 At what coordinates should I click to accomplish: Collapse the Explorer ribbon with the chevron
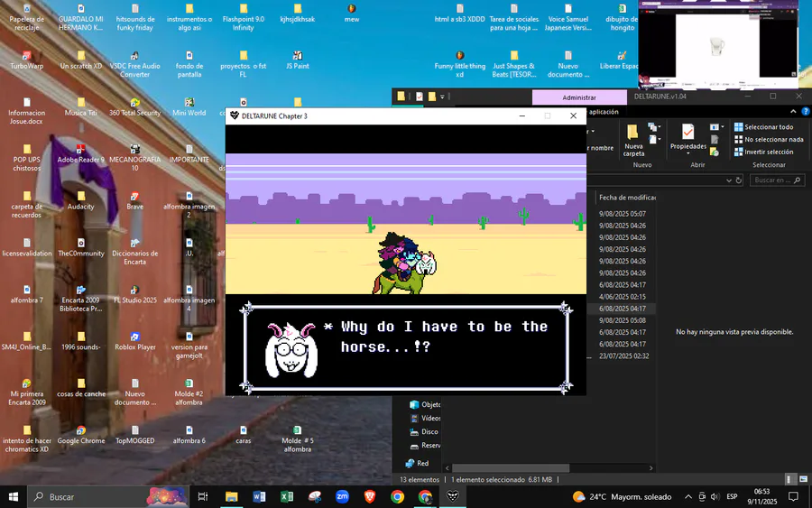pos(793,111)
